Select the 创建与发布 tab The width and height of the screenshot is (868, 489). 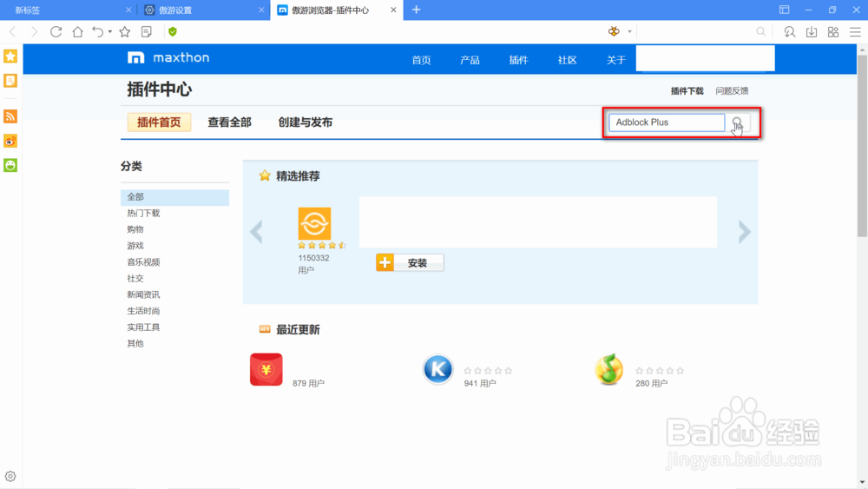(306, 122)
